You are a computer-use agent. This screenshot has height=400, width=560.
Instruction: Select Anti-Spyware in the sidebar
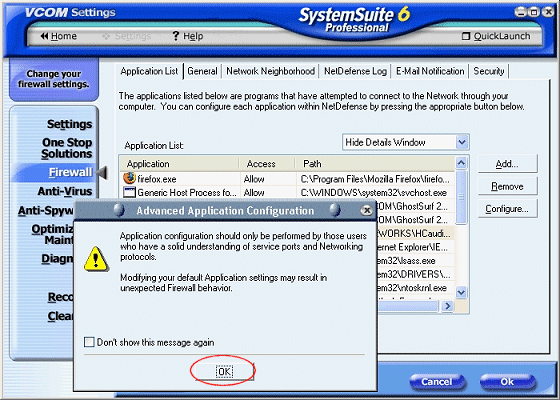[x=45, y=210]
